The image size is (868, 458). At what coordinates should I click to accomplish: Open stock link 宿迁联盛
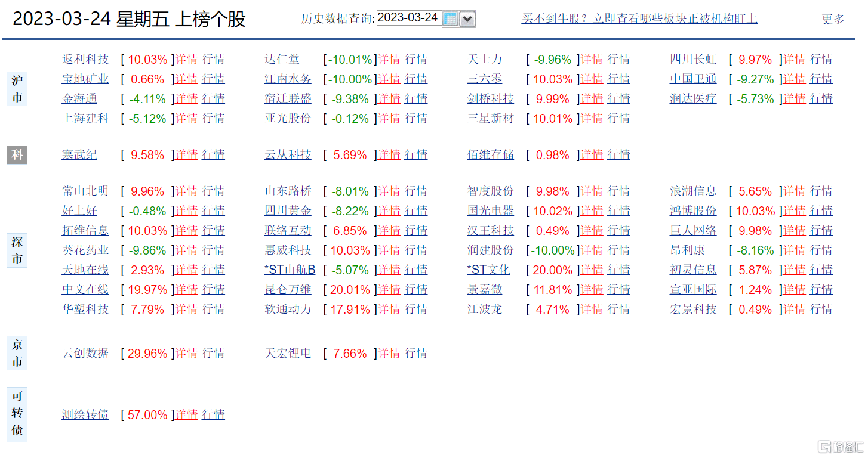288,99
